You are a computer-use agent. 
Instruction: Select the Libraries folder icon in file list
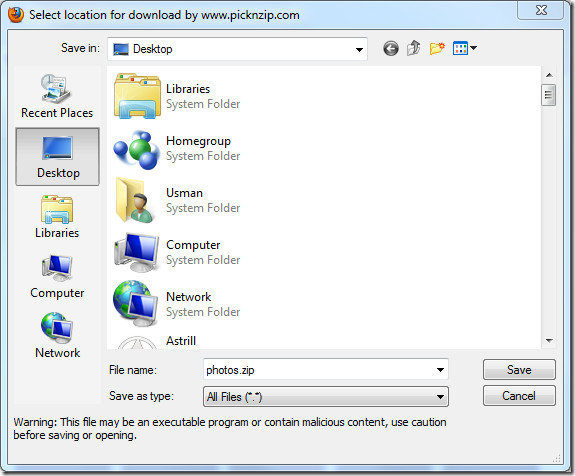pyautogui.click(x=137, y=96)
